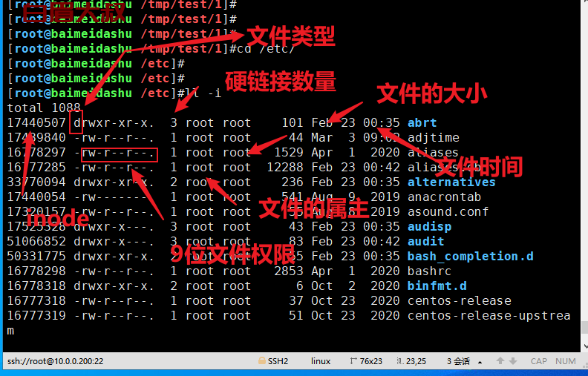Click the abrt directory name

pyautogui.click(x=422, y=123)
